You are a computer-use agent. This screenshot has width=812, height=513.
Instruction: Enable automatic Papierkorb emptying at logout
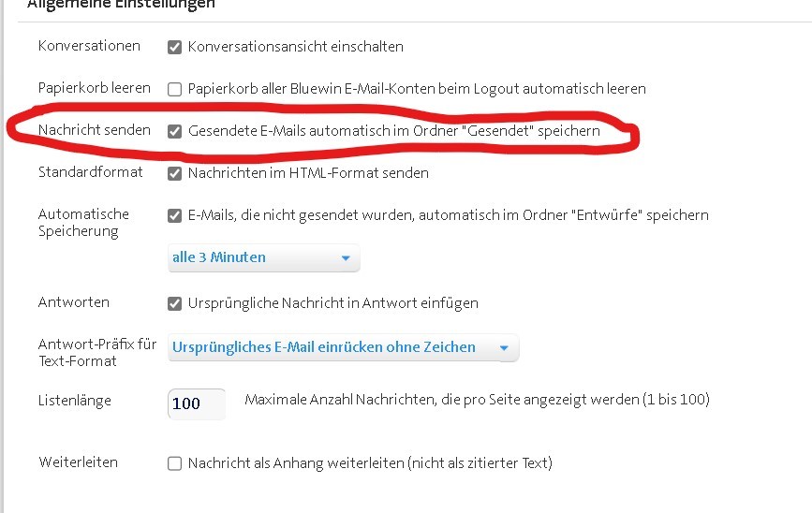point(174,89)
